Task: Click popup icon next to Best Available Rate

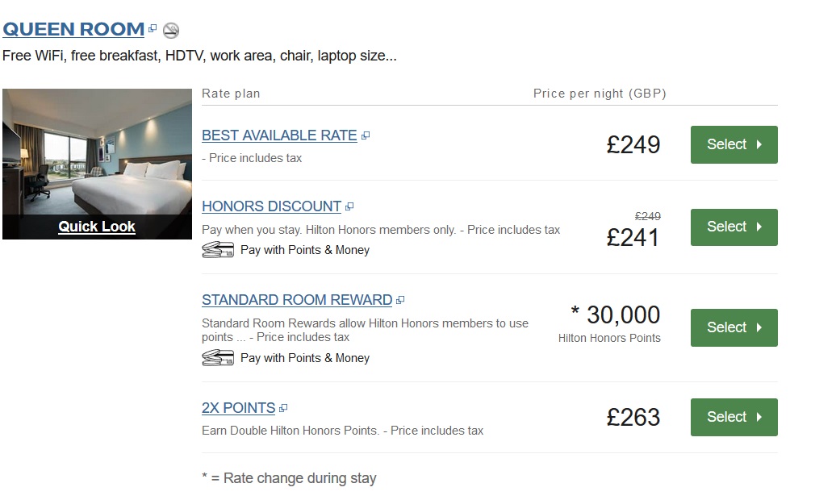Action: [366, 136]
